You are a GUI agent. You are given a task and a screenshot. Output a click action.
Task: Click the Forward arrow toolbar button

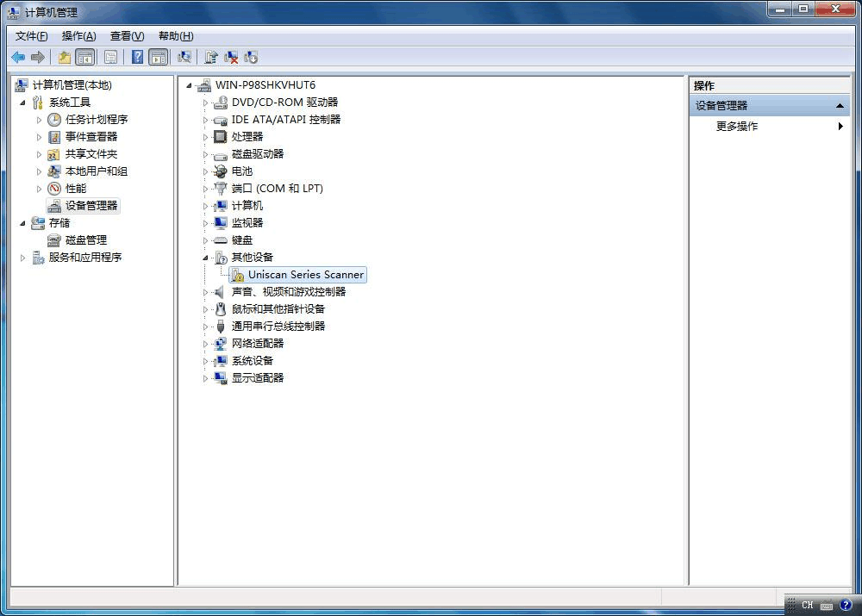(x=38, y=57)
